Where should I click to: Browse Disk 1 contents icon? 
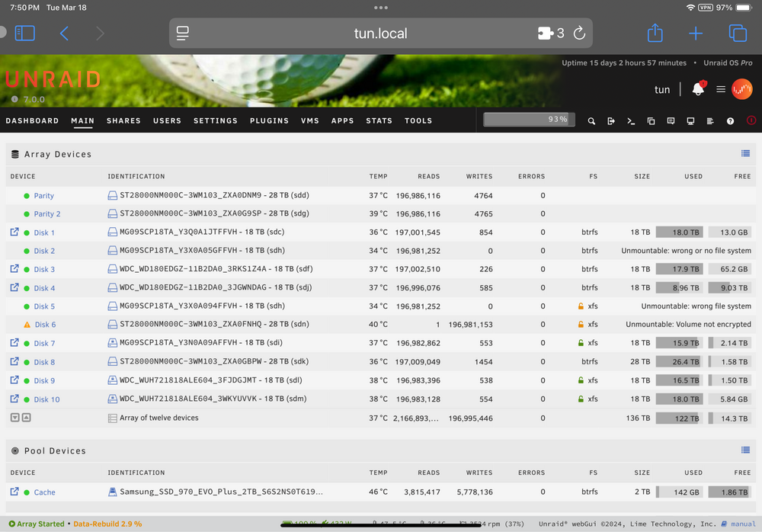(x=14, y=232)
